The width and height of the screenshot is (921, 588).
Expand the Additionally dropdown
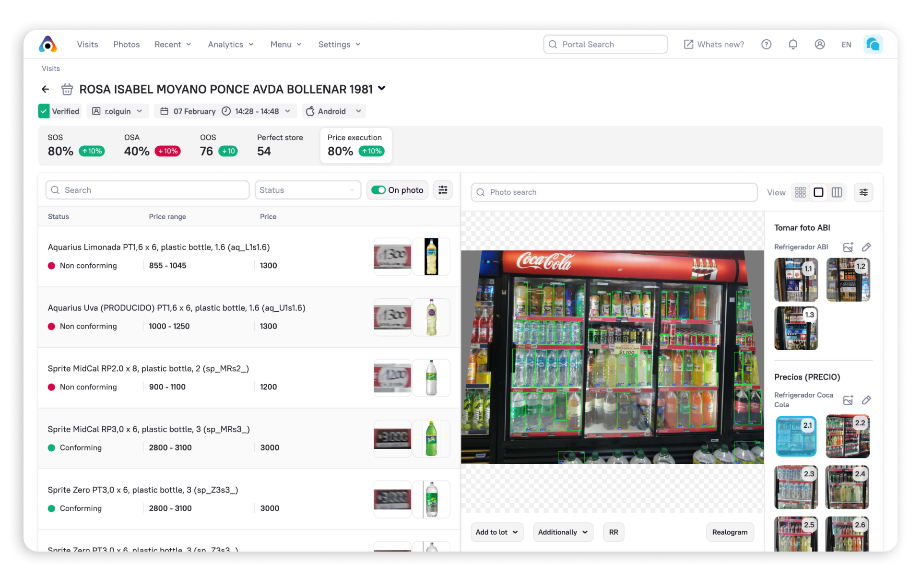563,532
